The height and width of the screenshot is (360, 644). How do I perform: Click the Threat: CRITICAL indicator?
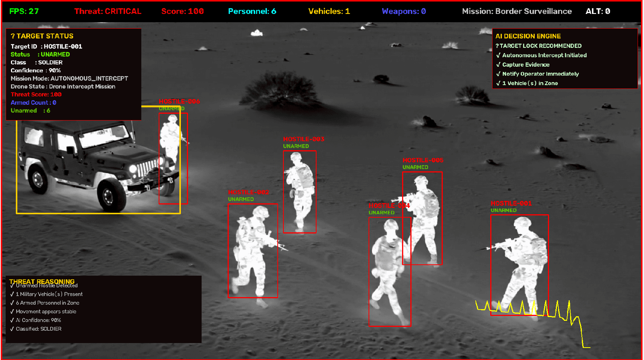(x=108, y=11)
